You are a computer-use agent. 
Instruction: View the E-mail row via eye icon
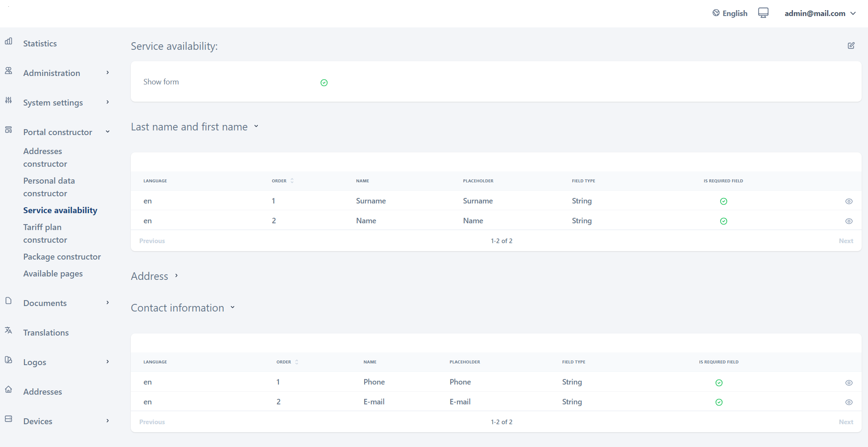pos(849,402)
